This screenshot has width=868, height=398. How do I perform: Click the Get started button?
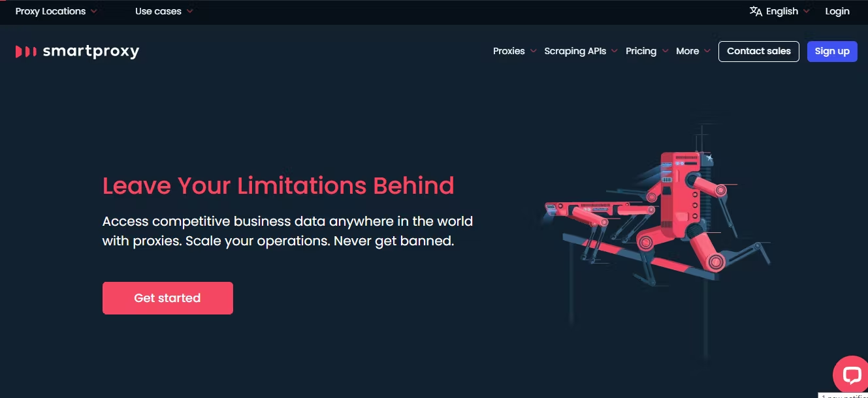168,298
